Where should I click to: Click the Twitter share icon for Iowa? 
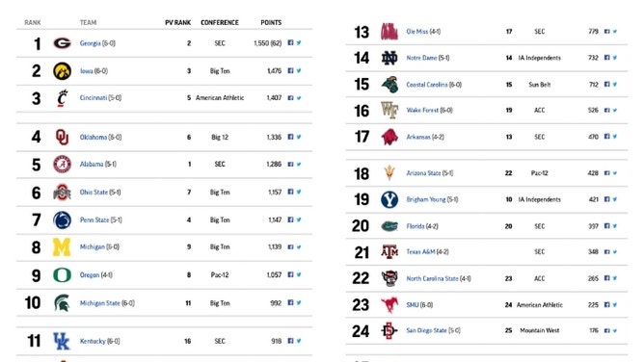299,70
